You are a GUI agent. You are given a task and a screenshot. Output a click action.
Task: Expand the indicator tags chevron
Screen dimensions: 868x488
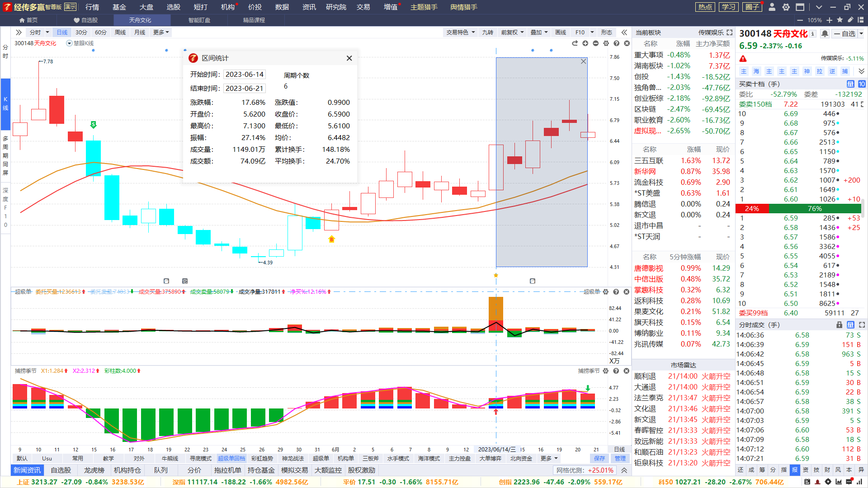point(861,71)
